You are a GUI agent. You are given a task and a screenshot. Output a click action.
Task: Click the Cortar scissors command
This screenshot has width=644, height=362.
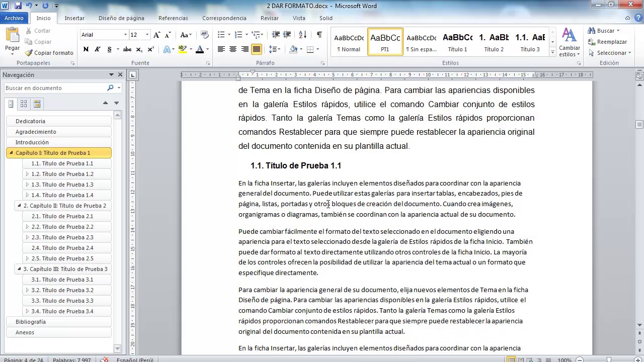38,31
